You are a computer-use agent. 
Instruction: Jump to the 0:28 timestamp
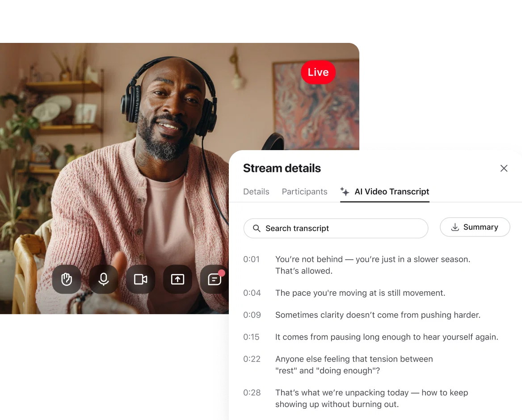[x=252, y=392]
